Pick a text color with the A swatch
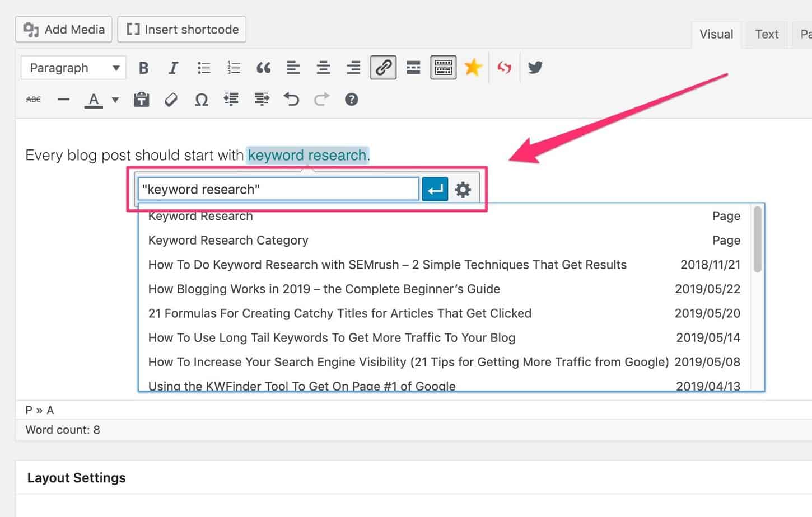The image size is (812, 517). tap(94, 99)
